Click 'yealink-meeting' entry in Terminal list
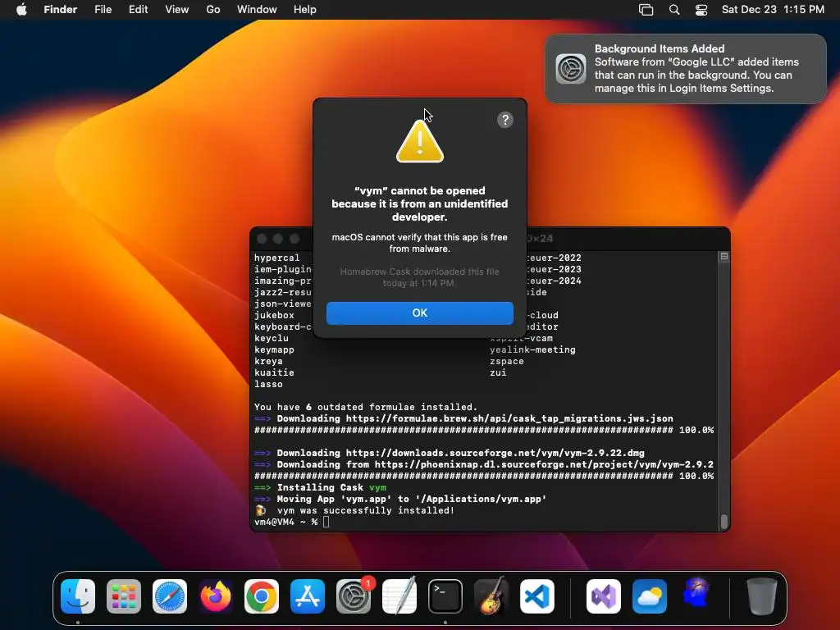This screenshot has height=630, width=840. pos(532,349)
